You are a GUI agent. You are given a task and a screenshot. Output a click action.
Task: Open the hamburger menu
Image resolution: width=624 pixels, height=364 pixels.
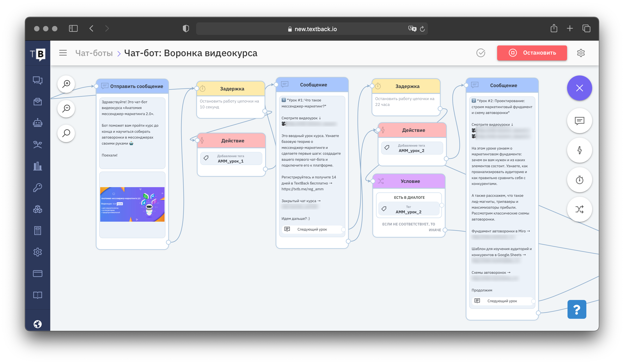tap(63, 53)
